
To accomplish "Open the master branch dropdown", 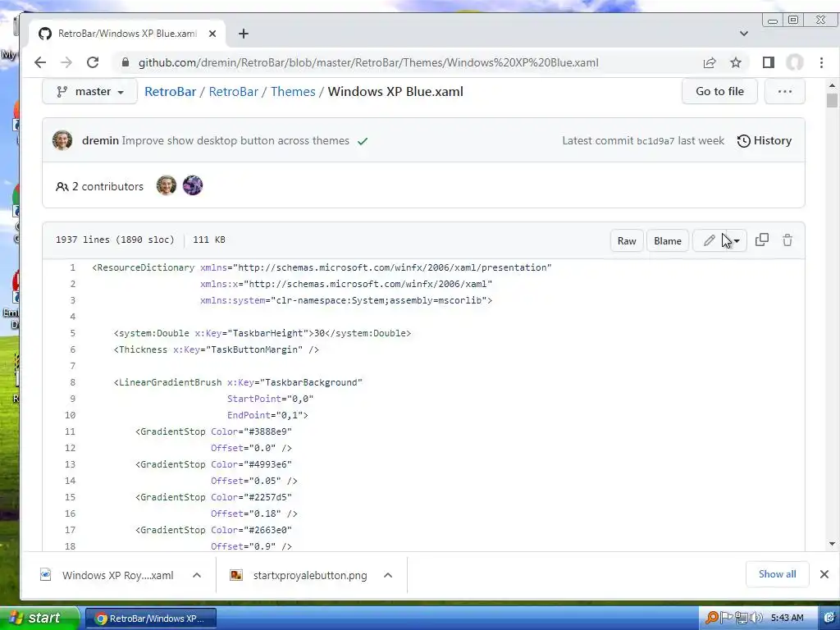I will (x=90, y=92).
